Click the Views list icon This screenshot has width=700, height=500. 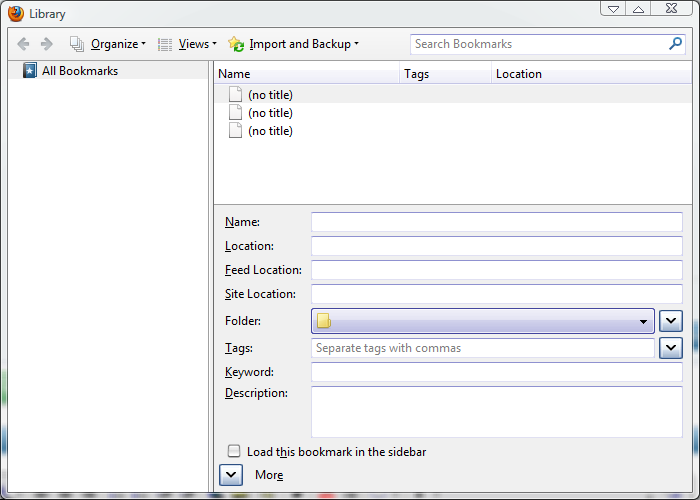pyautogui.click(x=165, y=44)
